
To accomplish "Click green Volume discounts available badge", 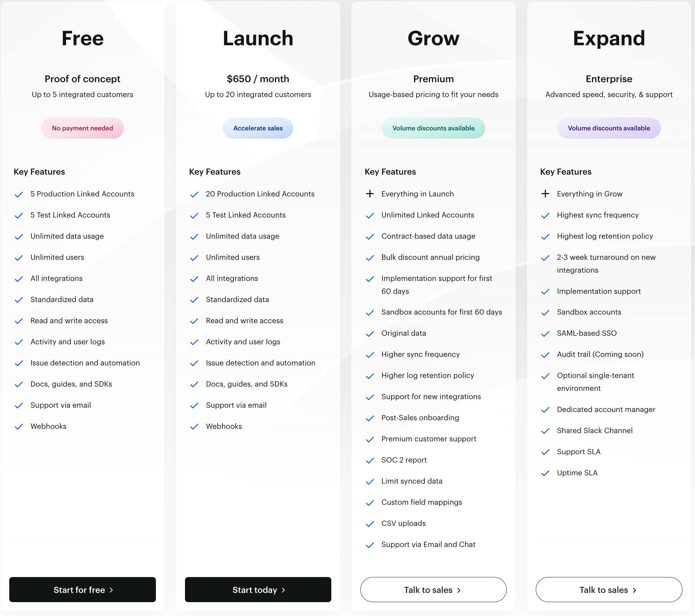I will 433,128.
